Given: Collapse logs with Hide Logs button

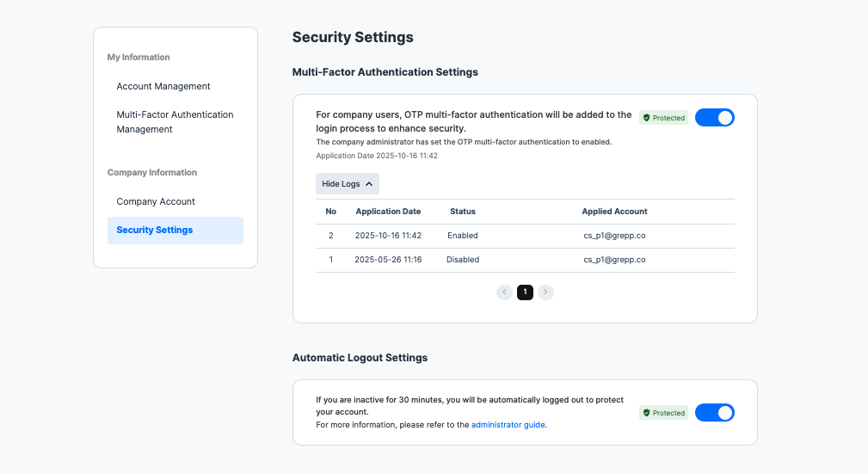Looking at the screenshot, I should tap(347, 184).
